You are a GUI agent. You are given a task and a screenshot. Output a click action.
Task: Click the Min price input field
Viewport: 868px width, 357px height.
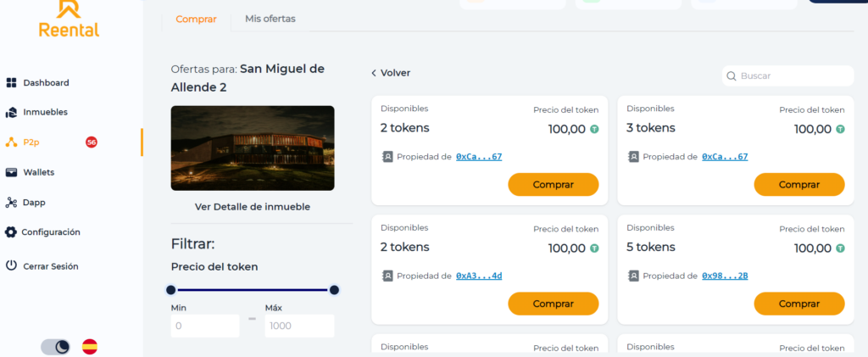coord(205,326)
